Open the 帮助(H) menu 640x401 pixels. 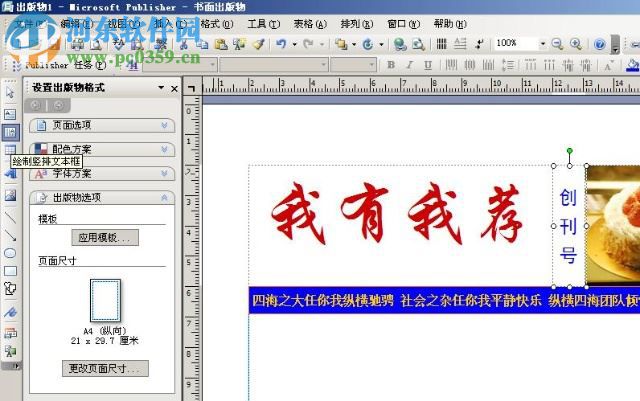click(x=450, y=24)
